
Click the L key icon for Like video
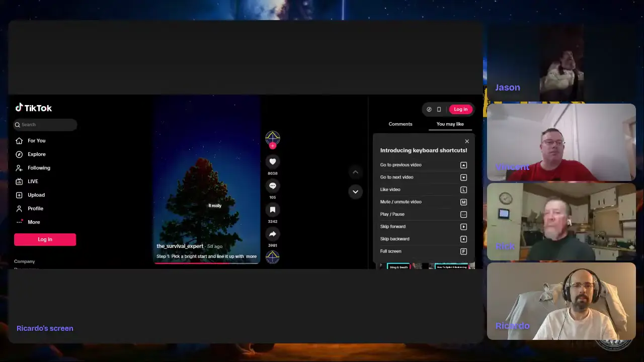tap(463, 190)
